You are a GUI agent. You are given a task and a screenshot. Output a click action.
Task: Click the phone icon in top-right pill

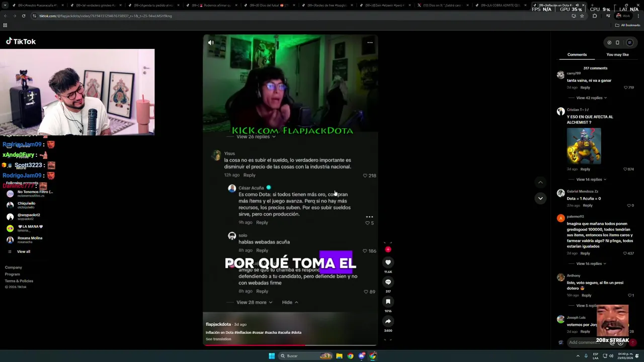pyautogui.click(x=617, y=43)
